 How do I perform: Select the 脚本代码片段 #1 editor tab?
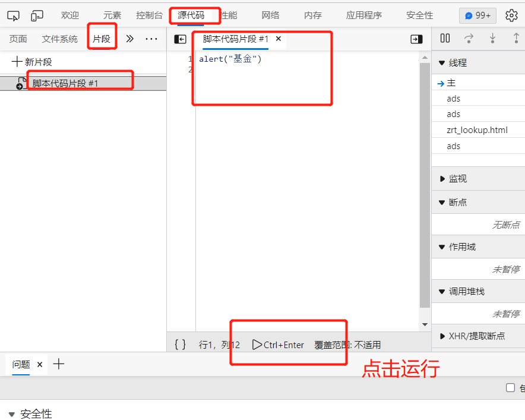click(235, 39)
